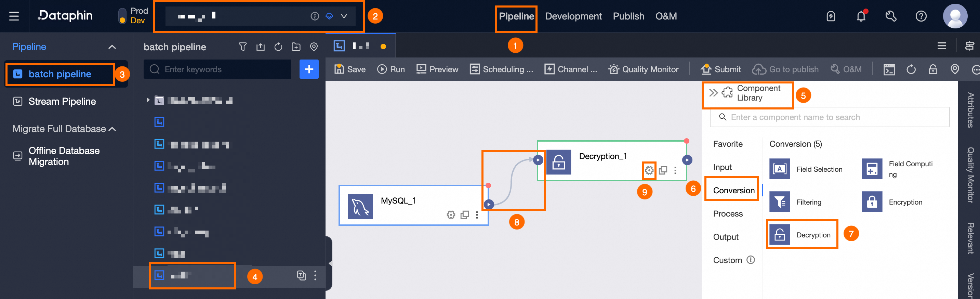Image resolution: width=980 pixels, height=299 pixels.
Task: Click the refresh icon in pipeline toolbar
Action: (x=911, y=69)
